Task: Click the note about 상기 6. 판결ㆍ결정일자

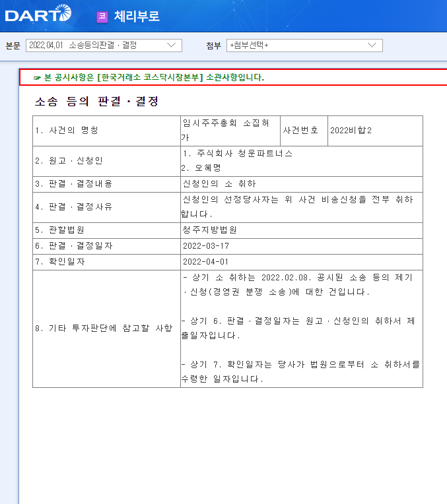Action: (298, 328)
